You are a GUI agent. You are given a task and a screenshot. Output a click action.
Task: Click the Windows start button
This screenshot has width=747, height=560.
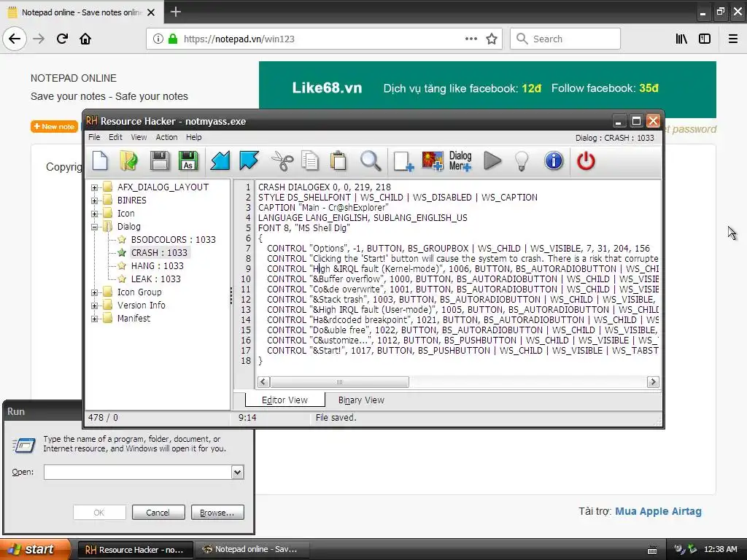point(34,550)
